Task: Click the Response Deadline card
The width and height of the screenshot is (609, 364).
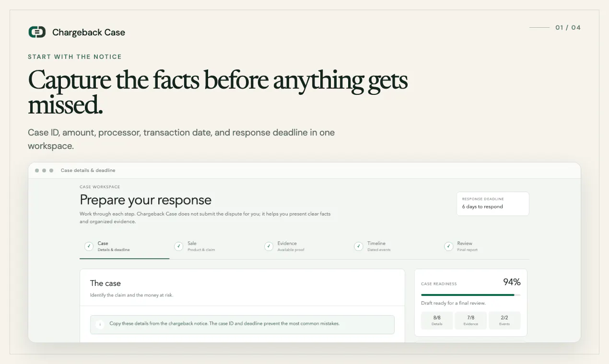Action: pos(492,204)
